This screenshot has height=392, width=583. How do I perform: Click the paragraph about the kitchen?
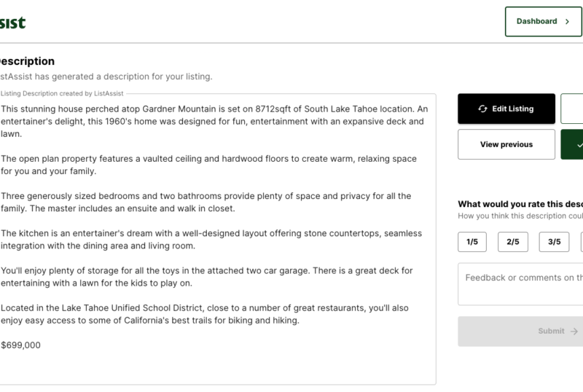click(x=211, y=240)
